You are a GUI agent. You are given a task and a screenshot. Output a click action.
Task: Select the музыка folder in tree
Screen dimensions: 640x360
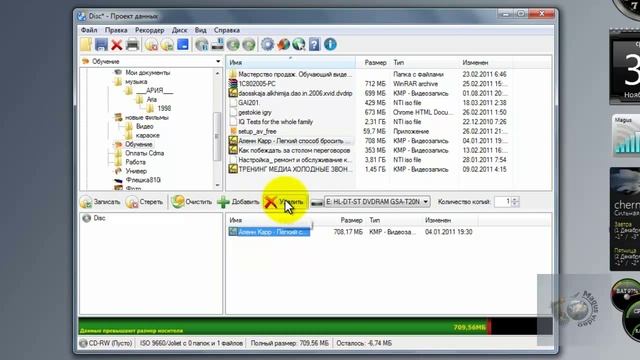136,82
